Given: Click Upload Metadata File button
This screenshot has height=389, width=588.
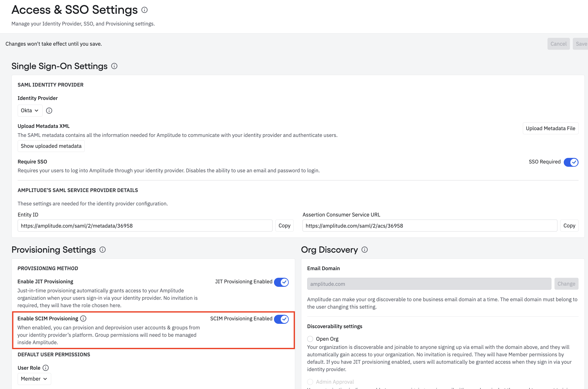Looking at the screenshot, I should pyautogui.click(x=550, y=128).
